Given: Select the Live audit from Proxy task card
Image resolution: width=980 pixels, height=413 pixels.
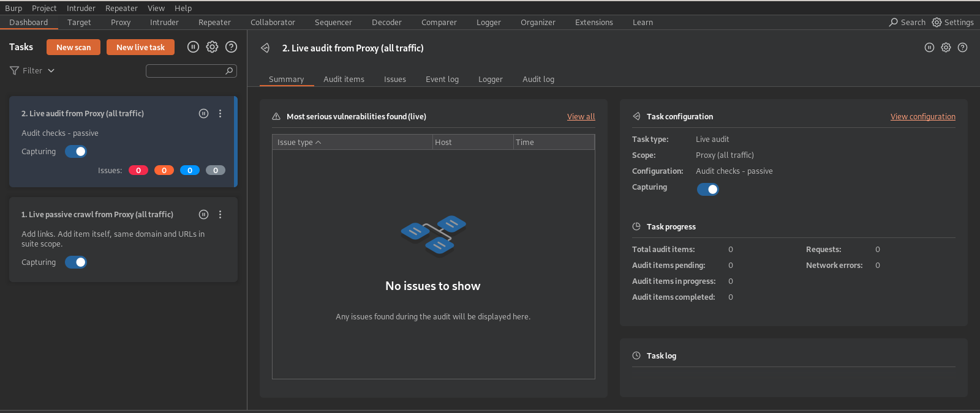Looking at the screenshot, I should (x=123, y=141).
